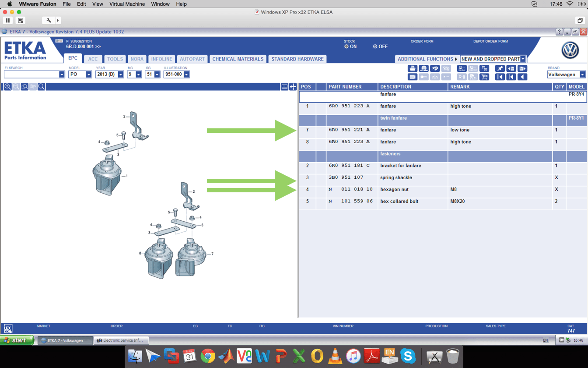Open the Standard Hardware tab
The width and height of the screenshot is (588, 368).
click(297, 59)
